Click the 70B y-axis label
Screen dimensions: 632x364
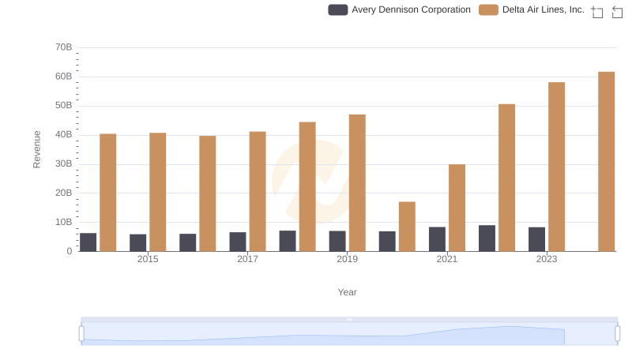pyautogui.click(x=64, y=47)
